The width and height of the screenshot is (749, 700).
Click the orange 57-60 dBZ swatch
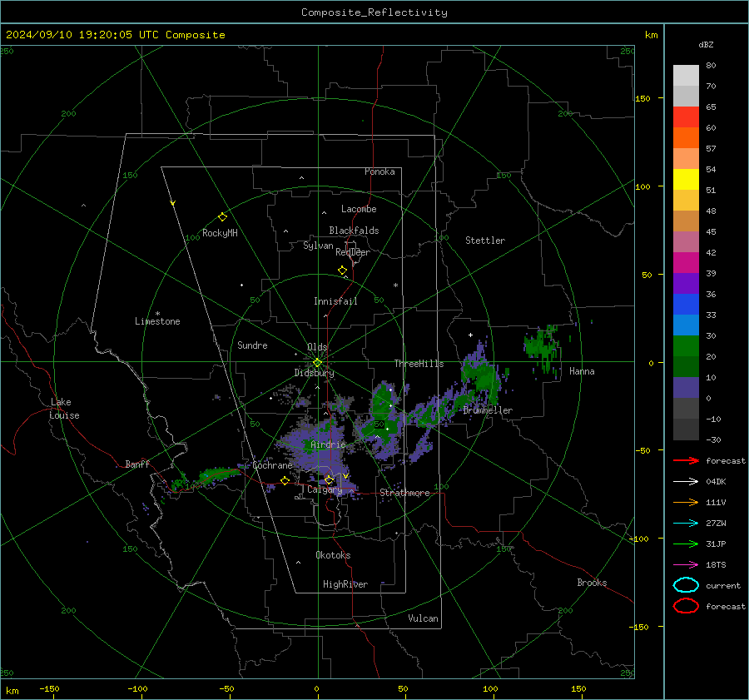686,138
